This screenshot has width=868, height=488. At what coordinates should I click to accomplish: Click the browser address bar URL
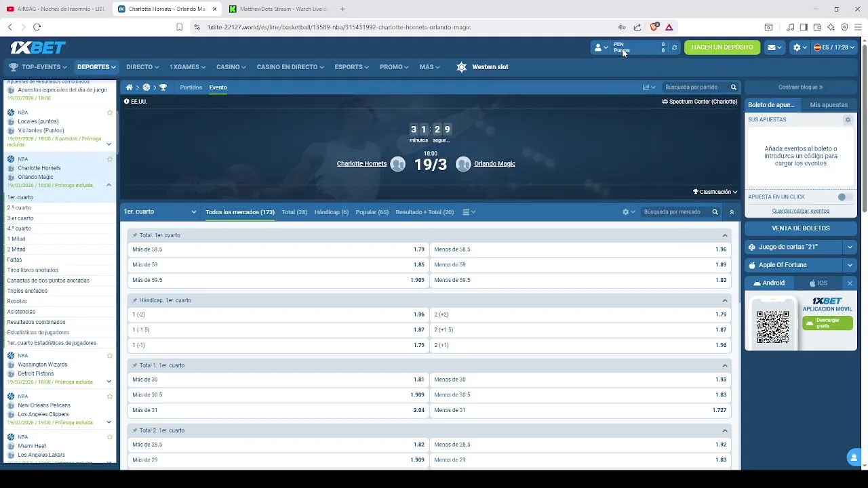pyautogui.click(x=339, y=27)
